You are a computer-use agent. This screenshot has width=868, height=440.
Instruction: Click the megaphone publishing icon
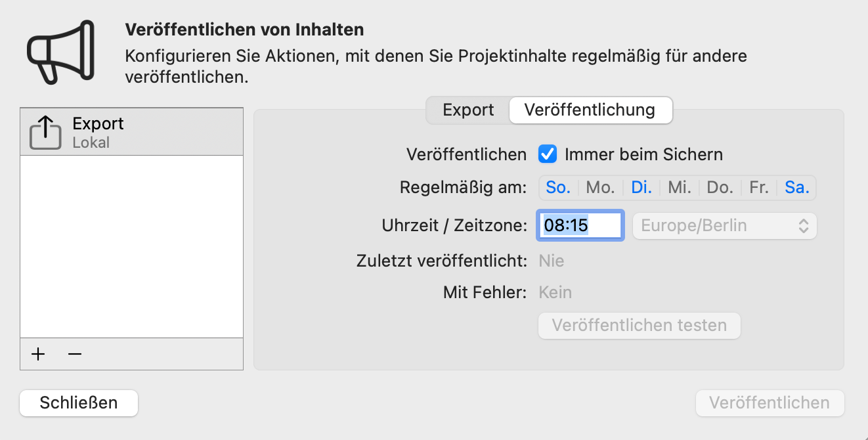pyautogui.click(x=60, y=52)
